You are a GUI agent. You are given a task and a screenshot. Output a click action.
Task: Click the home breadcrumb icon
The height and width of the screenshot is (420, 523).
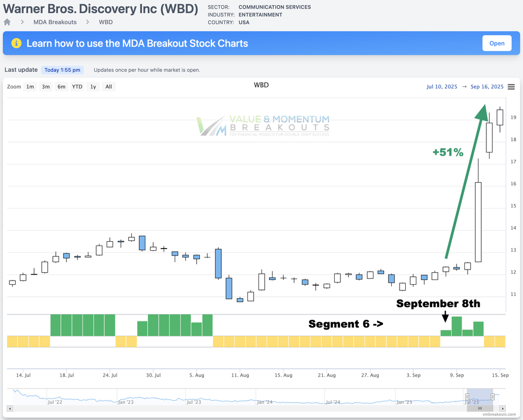pos(7,22)
